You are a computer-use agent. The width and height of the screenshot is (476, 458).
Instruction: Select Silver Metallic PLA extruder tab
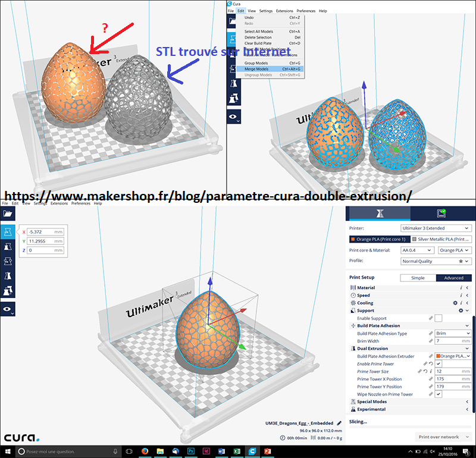[441, 239]
